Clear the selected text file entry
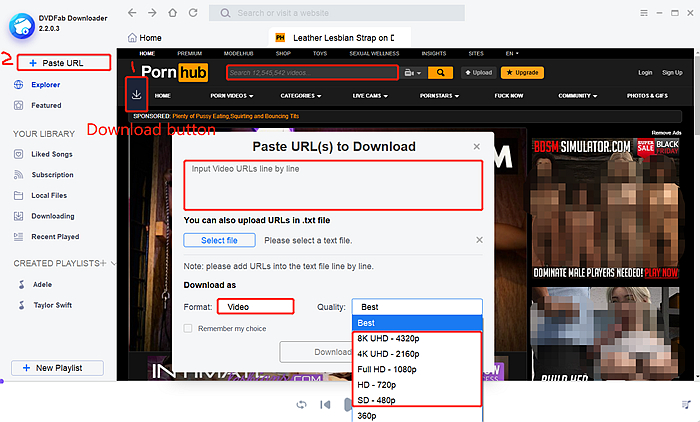 (x=479, y=240)
